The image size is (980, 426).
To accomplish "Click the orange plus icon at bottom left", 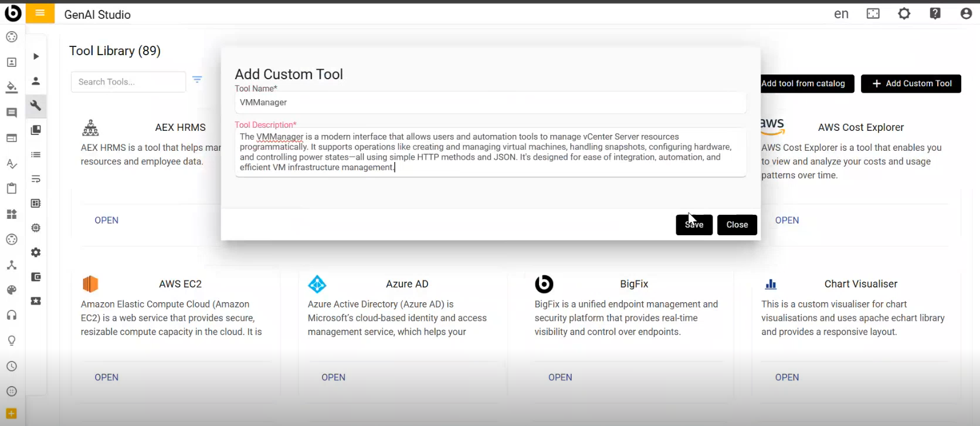I will (11, 414).
